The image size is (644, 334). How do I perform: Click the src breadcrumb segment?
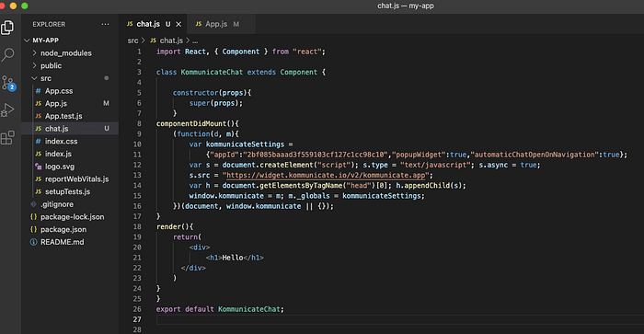(132, 40)
